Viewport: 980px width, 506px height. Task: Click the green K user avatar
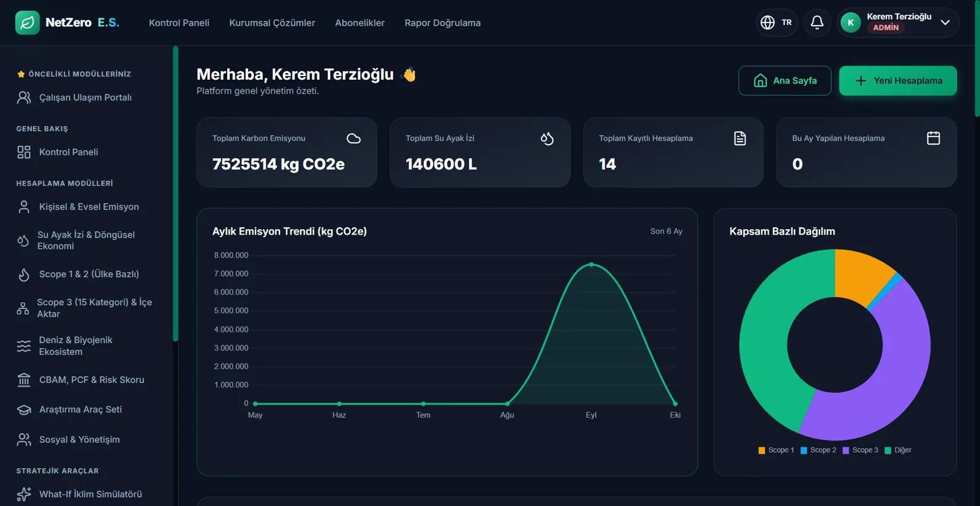click(851, 23)
